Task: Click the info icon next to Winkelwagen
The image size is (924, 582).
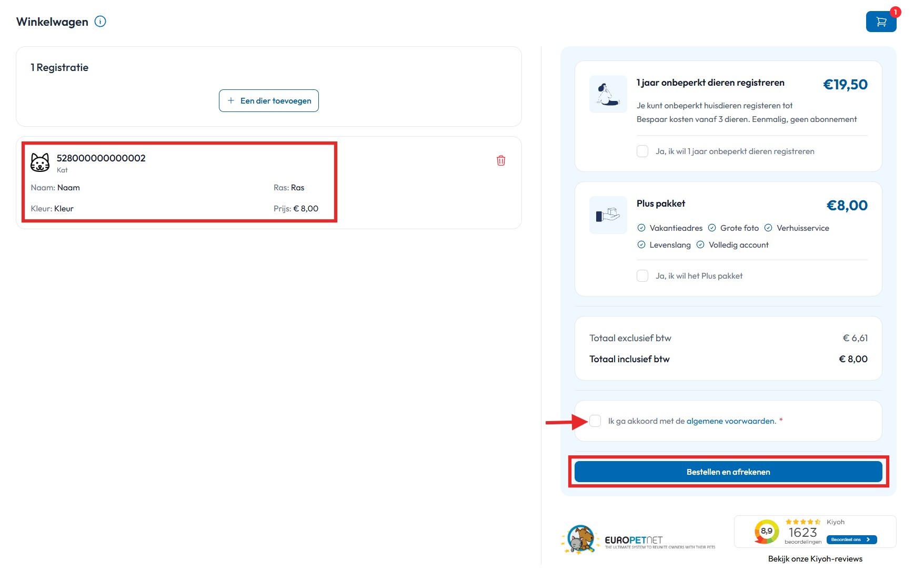Action: point(100,22)
